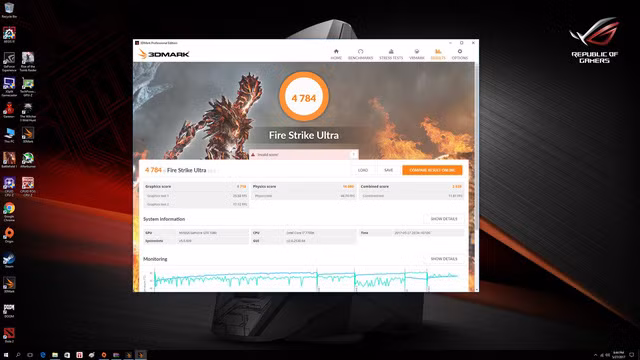Click the Compare Result Online button
This screenshot has width=640, height=360.
point(432,170)
